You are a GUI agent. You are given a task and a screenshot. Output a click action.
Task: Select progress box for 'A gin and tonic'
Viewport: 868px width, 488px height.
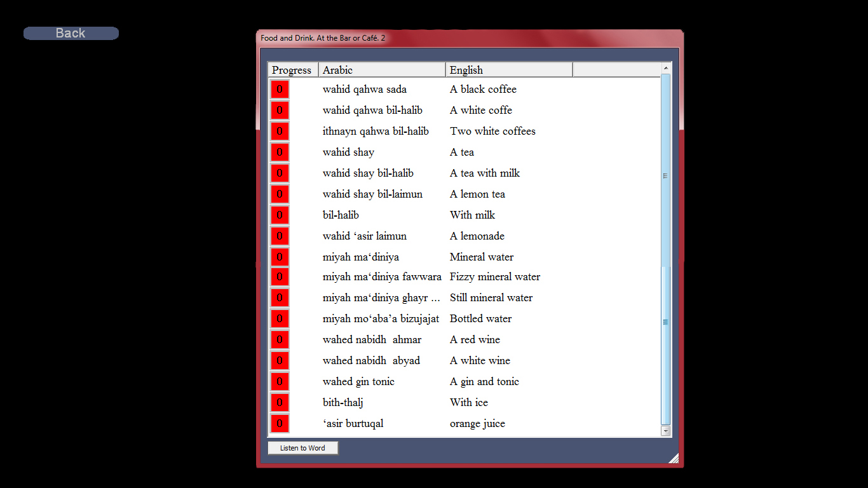[x=280, y=381]
